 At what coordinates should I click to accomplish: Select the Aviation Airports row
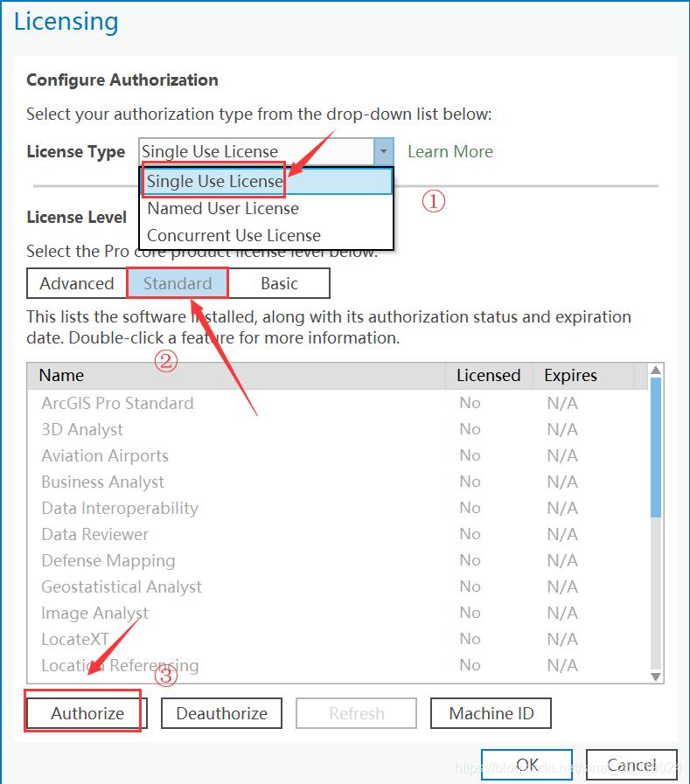[x=338, y=455]
